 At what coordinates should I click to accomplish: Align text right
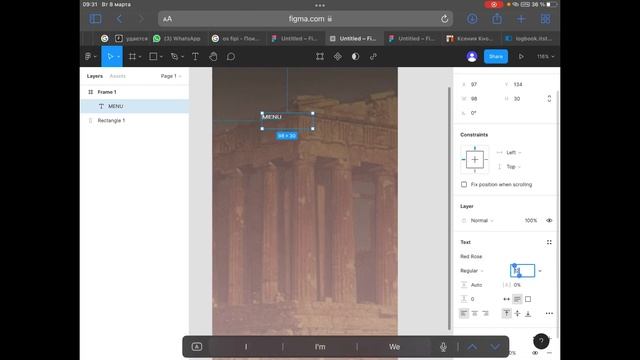click(x=485, y=313)
